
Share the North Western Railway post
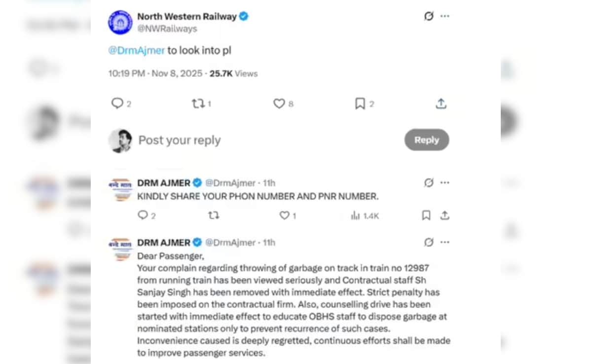(441, 104)
